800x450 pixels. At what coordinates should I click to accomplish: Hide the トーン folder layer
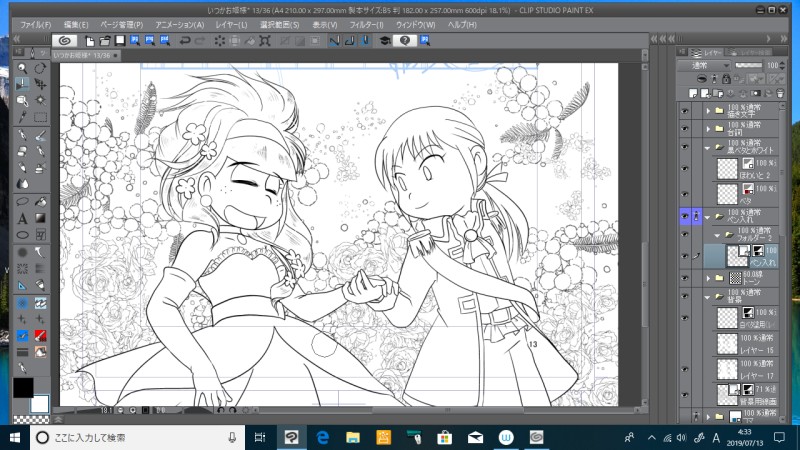[x=685, y=278]
